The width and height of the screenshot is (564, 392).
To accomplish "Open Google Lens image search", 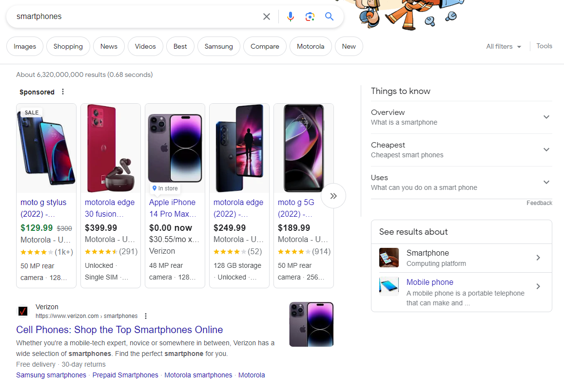I will point(310,16).
